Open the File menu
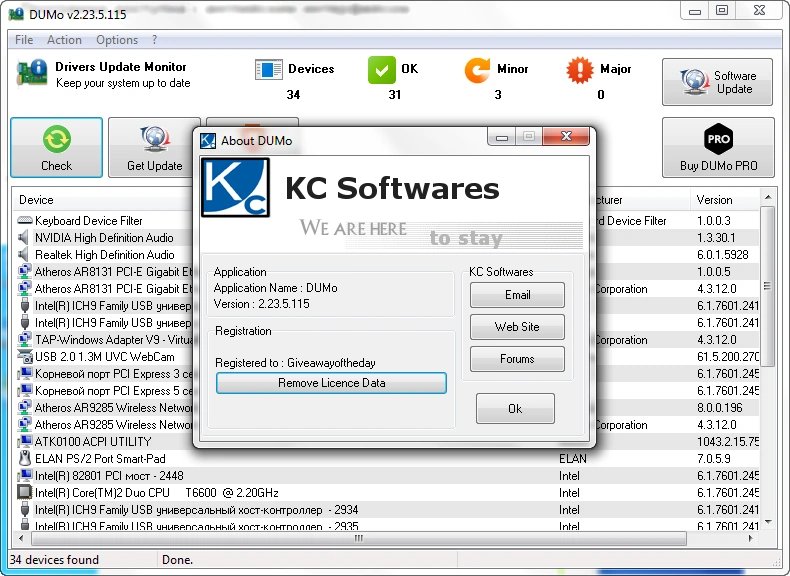This screenshot has width=790, height=576. (x=24, y=40)
